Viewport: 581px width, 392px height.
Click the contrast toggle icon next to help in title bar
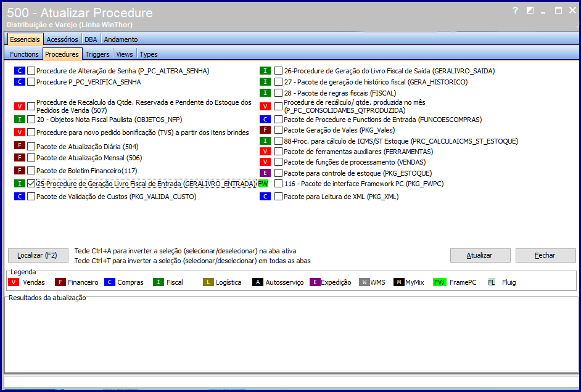click(530, 10)
